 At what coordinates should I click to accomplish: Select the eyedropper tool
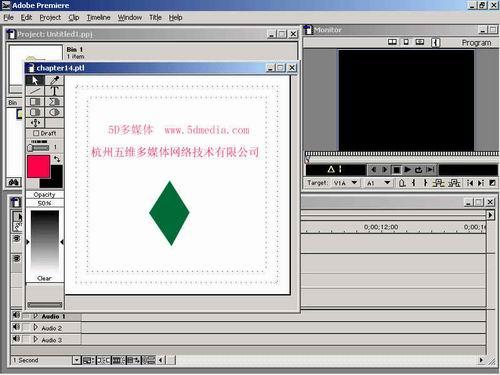coord(54,80)
